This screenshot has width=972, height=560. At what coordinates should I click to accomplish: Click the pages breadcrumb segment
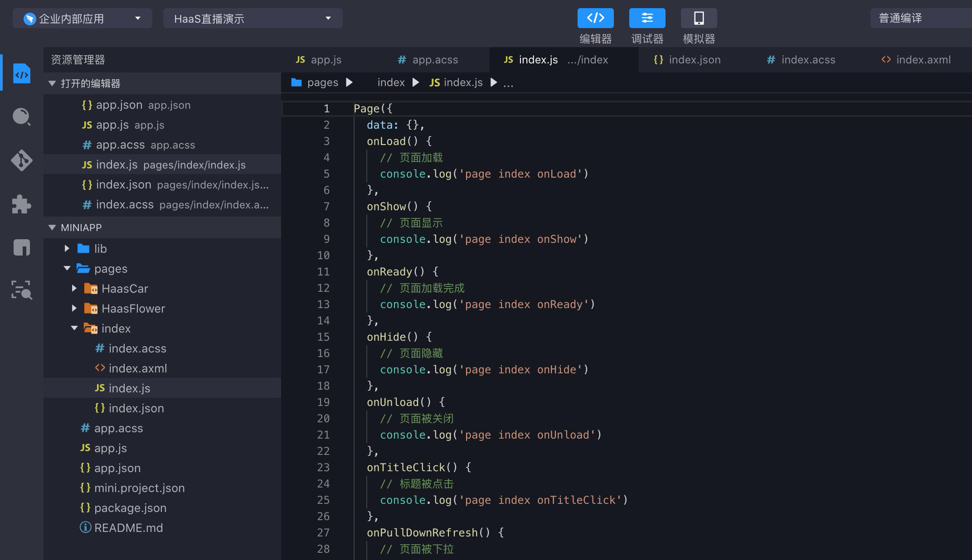[x=322, y=82]
